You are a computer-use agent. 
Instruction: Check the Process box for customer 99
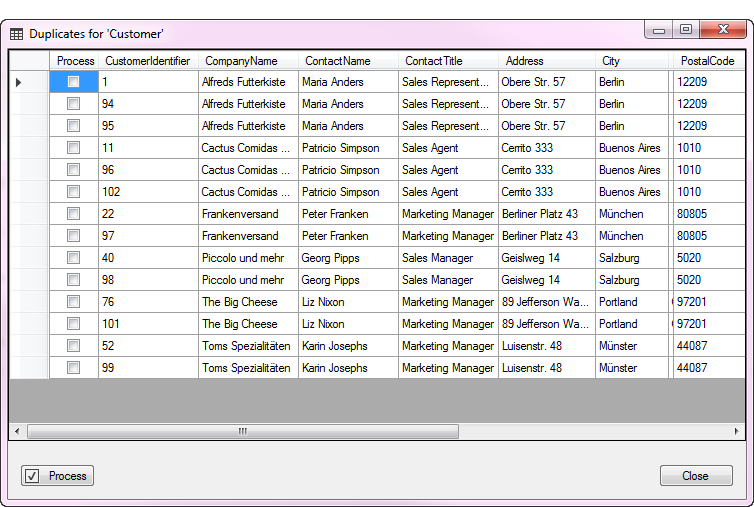tap(74, 368)
